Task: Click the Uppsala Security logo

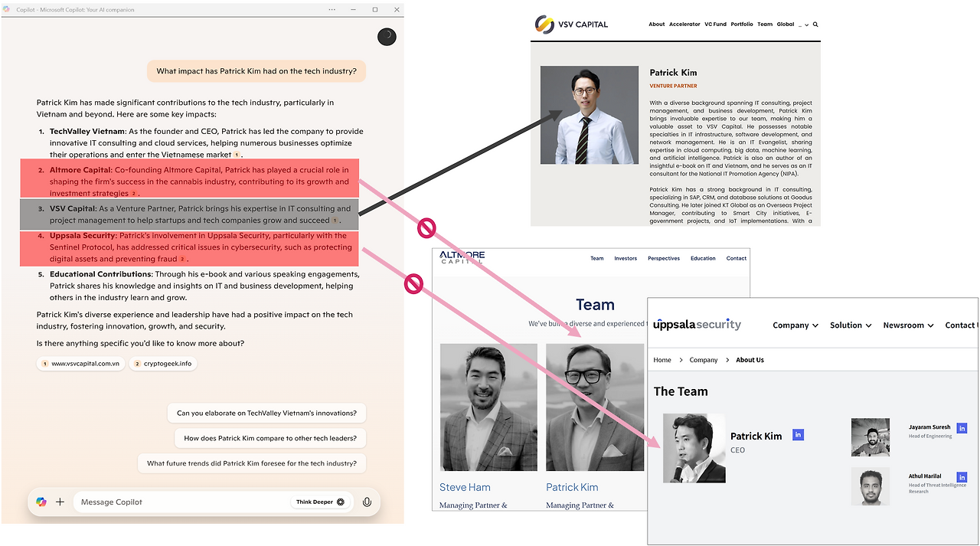Action: tap(697, 325)
